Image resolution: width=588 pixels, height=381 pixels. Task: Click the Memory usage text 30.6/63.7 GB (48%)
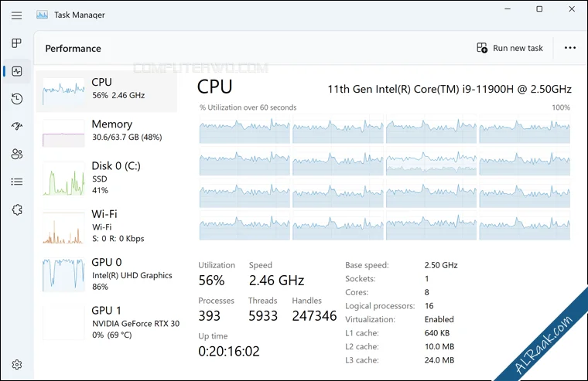pyautogui.click(x=127, y=137)
